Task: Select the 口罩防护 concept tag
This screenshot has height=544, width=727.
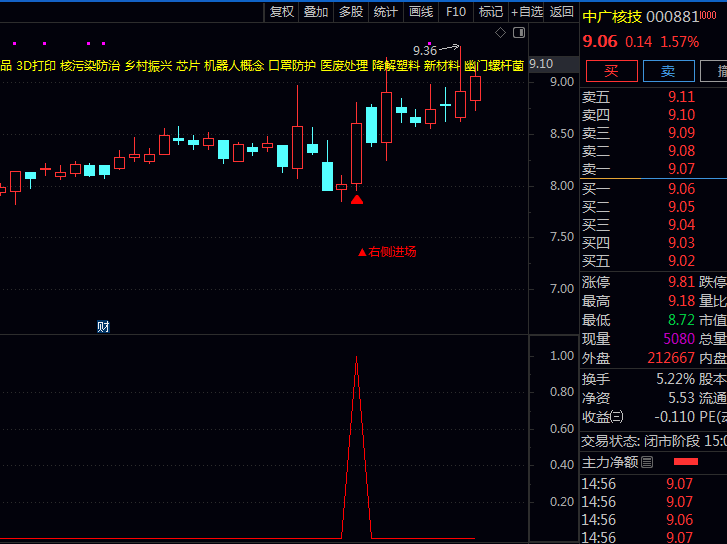Action: [292, 66]
